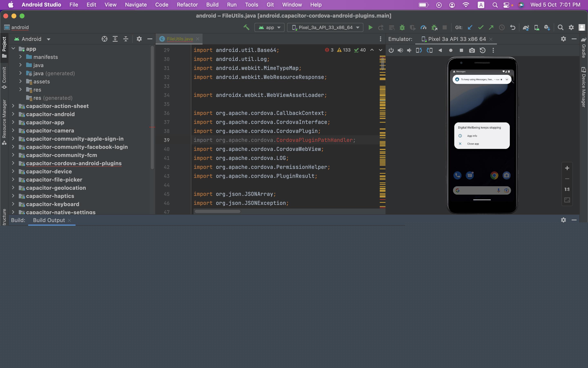588x368 pixels.
Task: Click Git commit green checkmark
Action: pyautogui.click(x=481, y=28)
